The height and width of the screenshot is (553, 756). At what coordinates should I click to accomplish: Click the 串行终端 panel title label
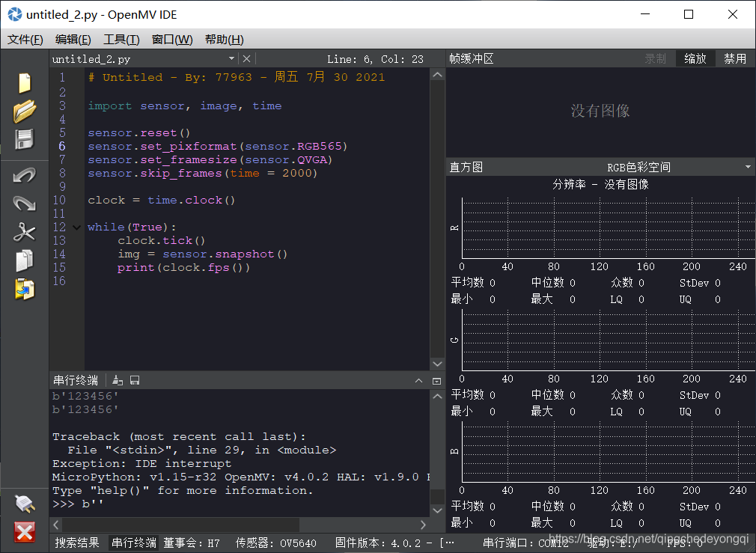(76, 380)
